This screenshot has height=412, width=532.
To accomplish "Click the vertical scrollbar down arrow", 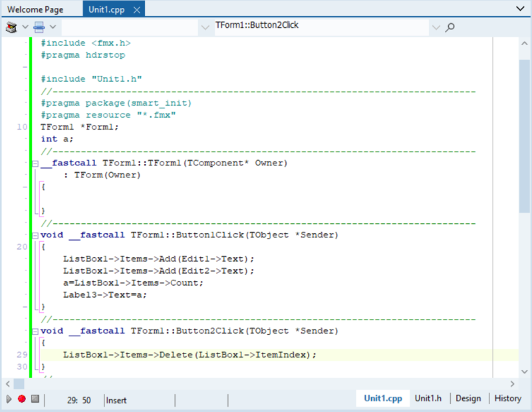I will click(524, 371).
